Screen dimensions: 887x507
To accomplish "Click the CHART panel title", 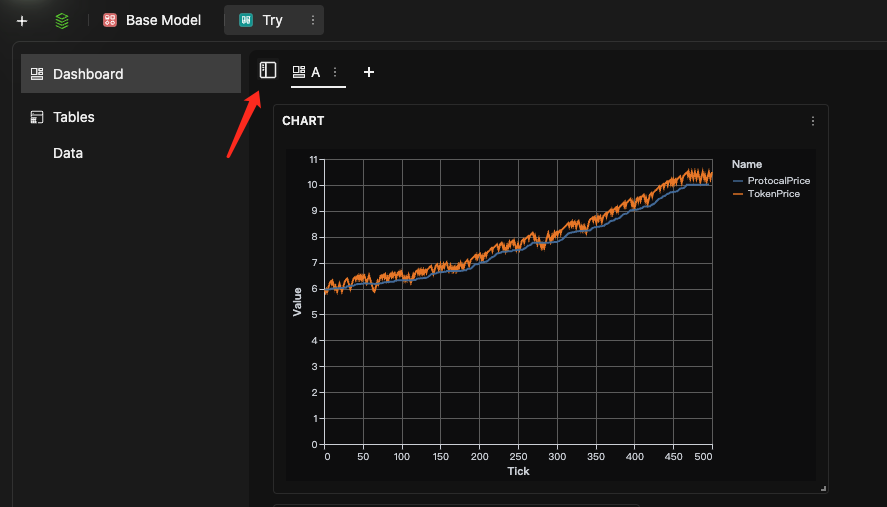I will [x=303, y=121].
